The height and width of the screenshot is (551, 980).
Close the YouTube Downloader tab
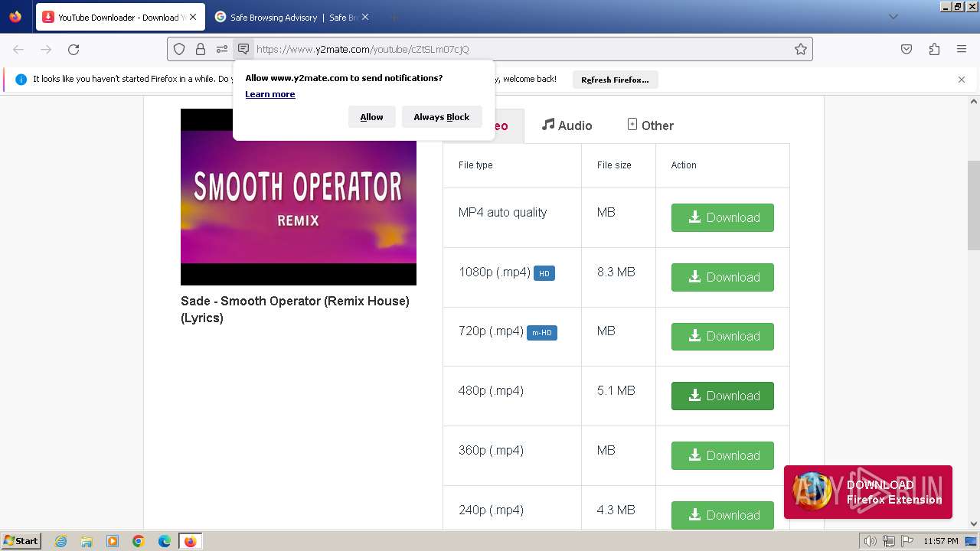coord(192,17)
